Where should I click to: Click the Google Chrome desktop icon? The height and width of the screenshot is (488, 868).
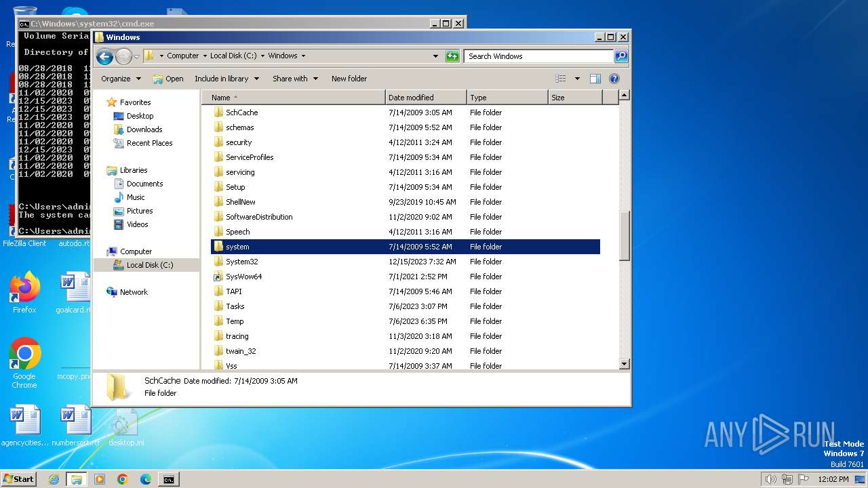point(24,363)
